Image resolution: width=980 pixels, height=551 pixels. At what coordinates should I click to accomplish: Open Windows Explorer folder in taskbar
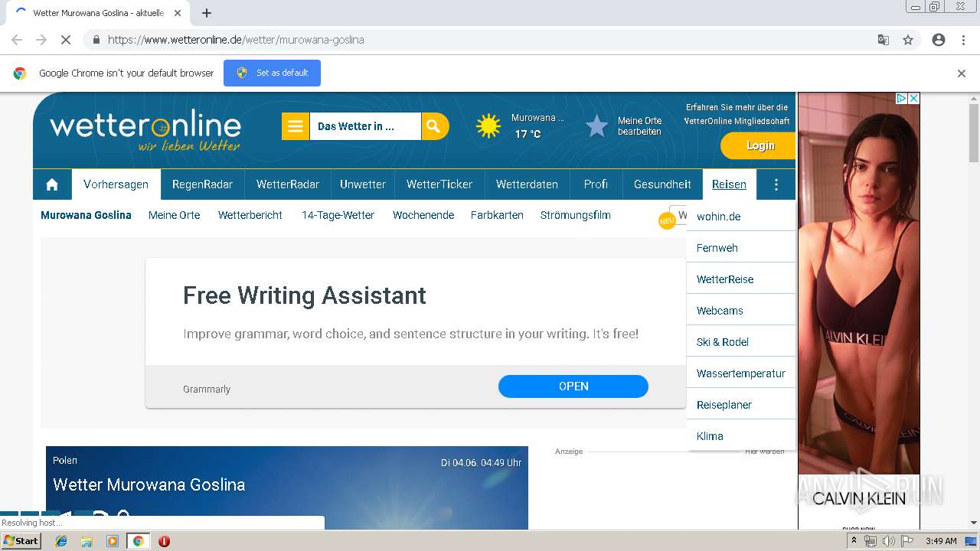(x=87, y=541)
